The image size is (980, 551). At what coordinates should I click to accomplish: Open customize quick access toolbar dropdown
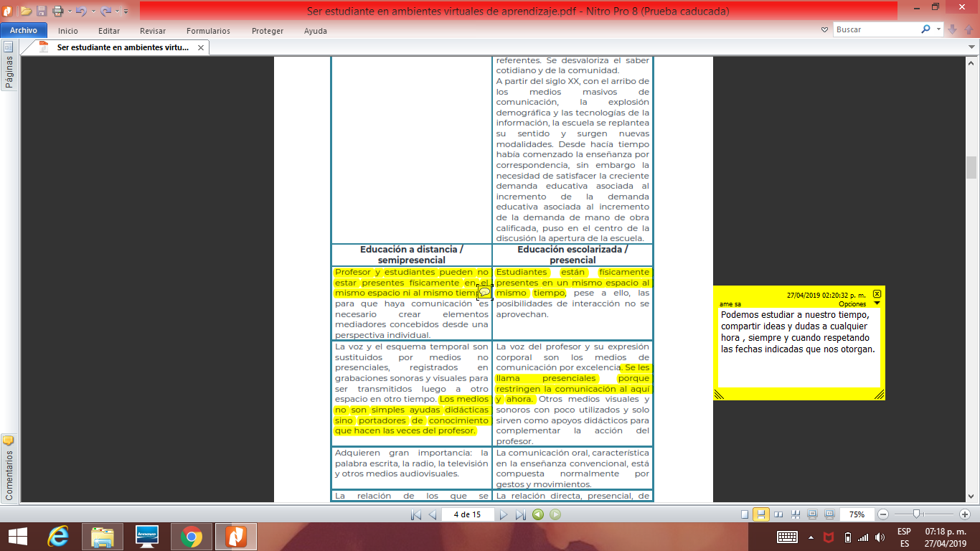pos(126,11)
